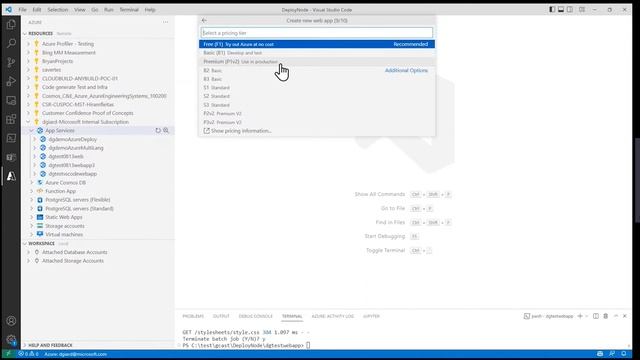Open the Run and Debug view
Screen dimensions: 640x360
[x=11, y=81]
